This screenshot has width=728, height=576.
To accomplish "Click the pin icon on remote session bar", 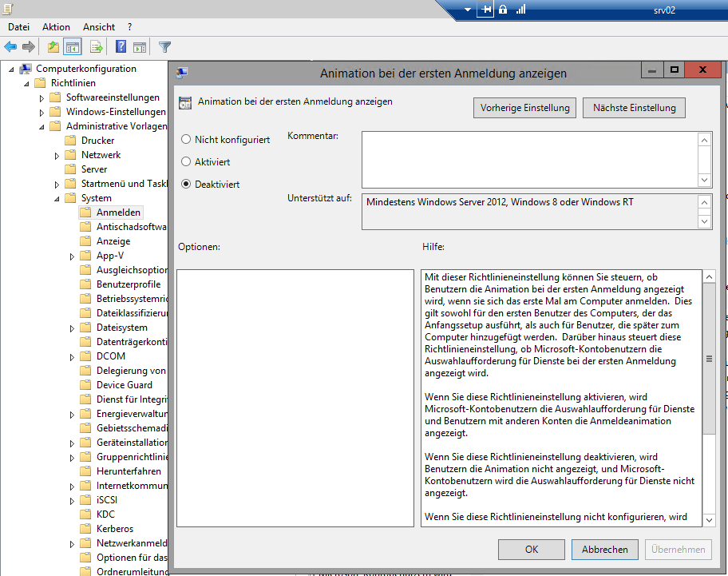I will [x=485, y=10].
